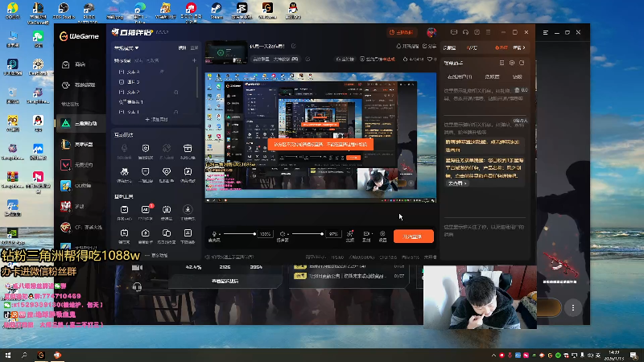Click the 97% speaker volume field
Screen dimensions: 644x362
[x=333, y=234]
